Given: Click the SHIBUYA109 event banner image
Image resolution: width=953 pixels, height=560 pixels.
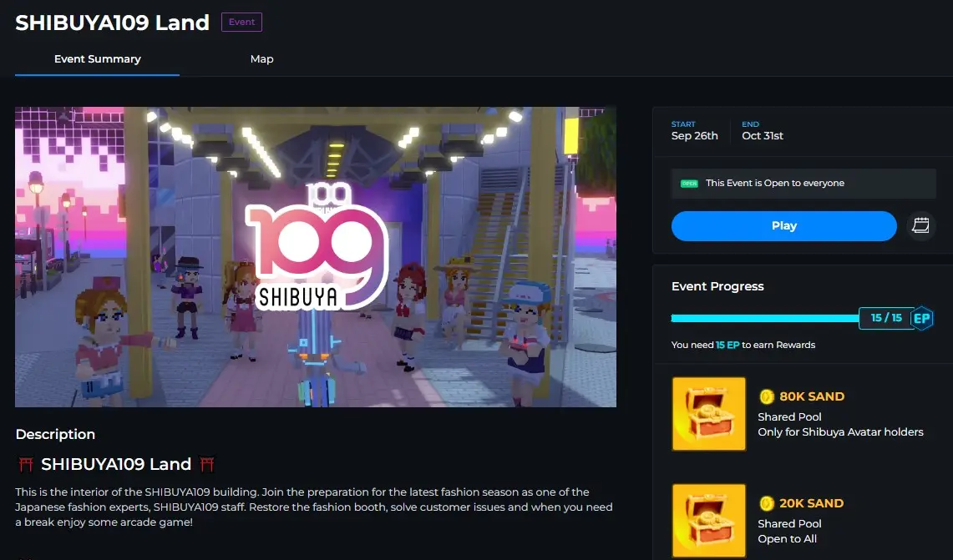Looking at the screenshot, I should click(x=316, y=257).
